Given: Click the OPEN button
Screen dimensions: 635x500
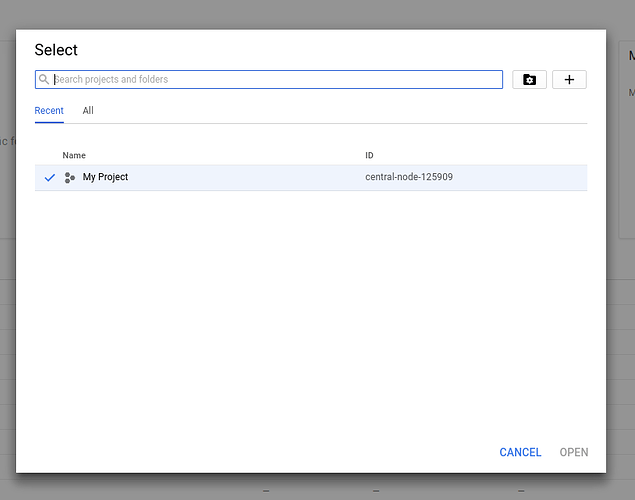Looking at the screenshot, I should tap(574, 452).
